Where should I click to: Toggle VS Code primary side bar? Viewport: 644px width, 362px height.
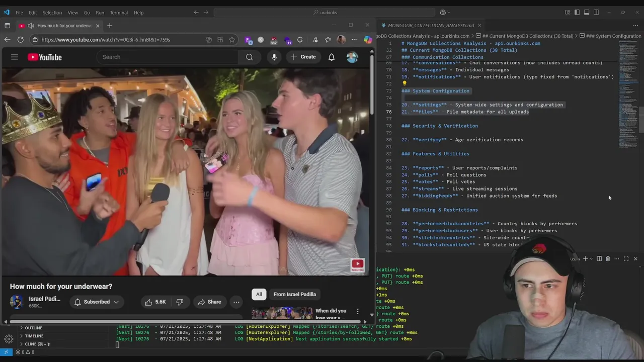577,12
